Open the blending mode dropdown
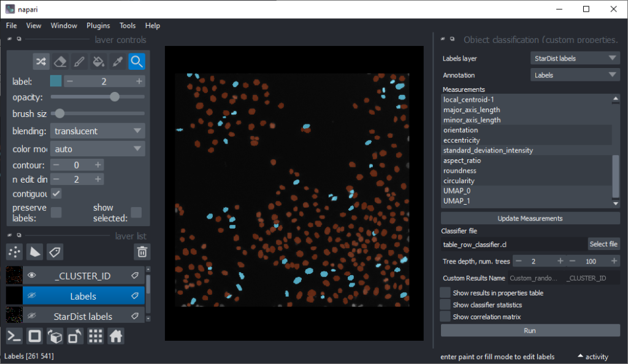Screen dimensions: 628x364 click(x=98, y=131)
